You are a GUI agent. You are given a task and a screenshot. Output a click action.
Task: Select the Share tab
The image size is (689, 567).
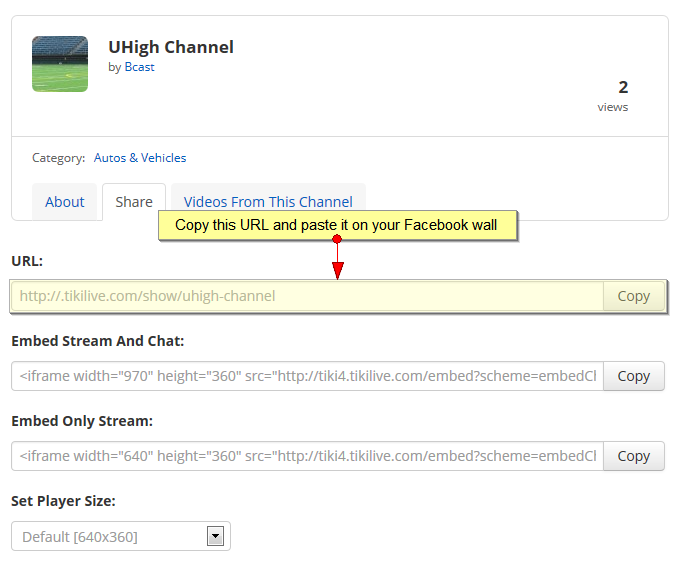(x=134, y=202)
